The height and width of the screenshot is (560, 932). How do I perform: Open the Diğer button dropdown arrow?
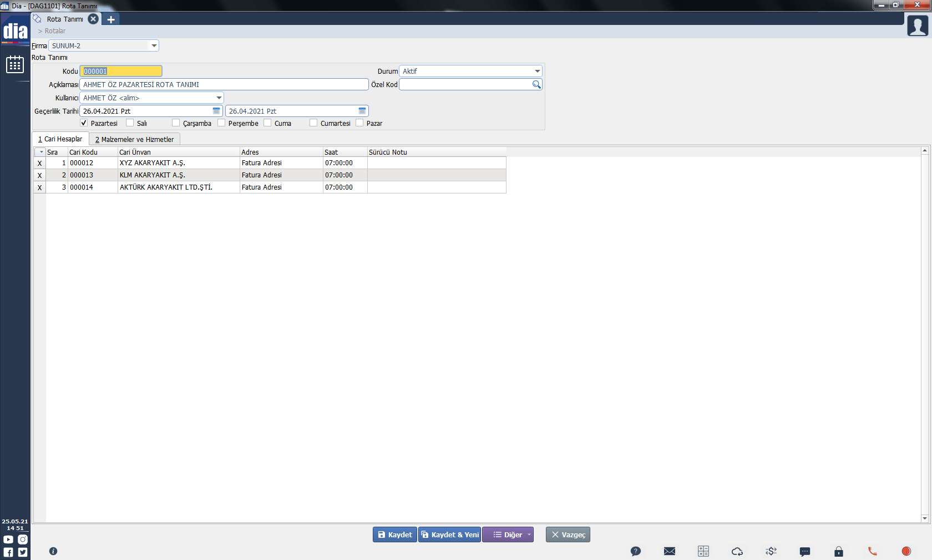click(x=529, y=534)
